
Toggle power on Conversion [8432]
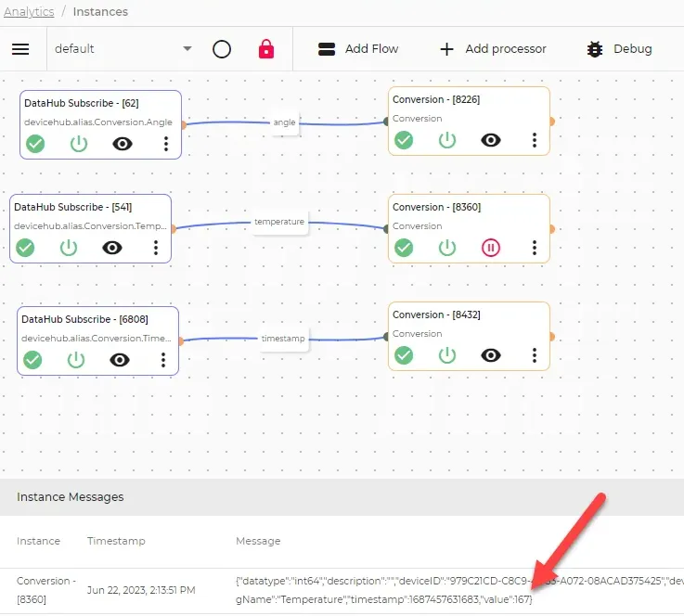(x=447, y=355)
